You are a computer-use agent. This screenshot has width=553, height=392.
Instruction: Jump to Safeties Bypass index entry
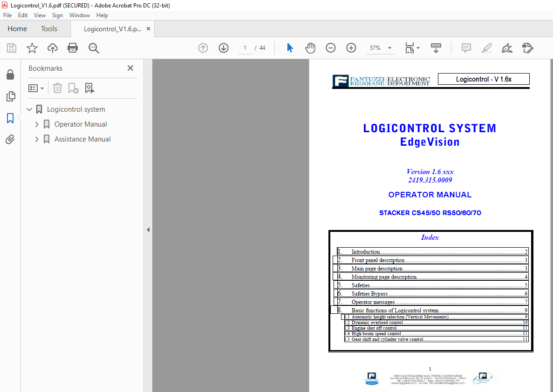(369, 294)
